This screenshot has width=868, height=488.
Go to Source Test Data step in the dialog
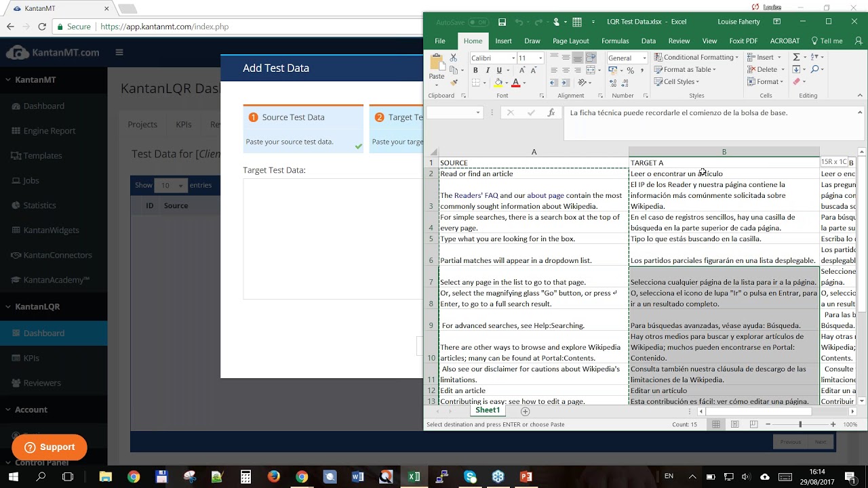point(303,129)
